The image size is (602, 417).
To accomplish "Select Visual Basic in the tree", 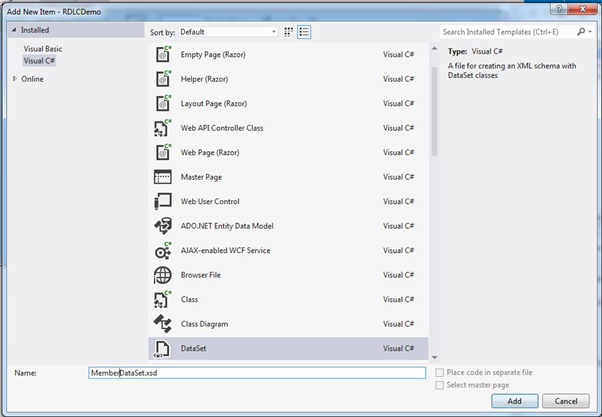I will coord(43,49).
